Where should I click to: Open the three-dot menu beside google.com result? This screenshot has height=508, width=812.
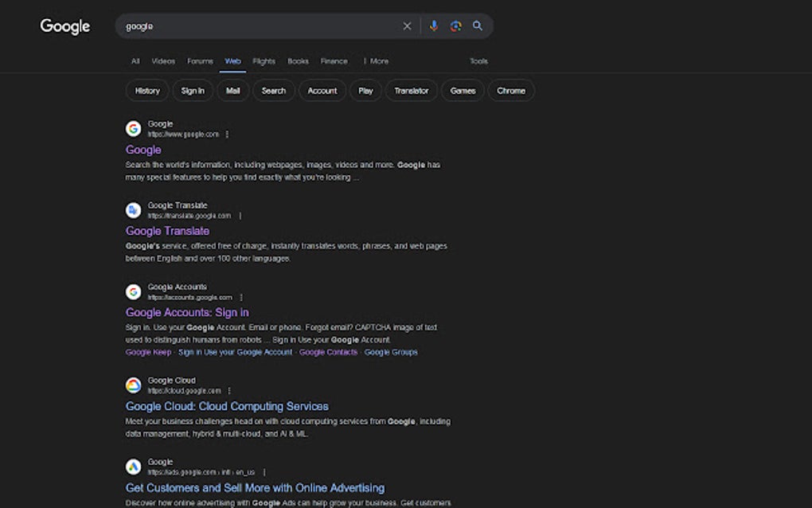coord(228,134)
